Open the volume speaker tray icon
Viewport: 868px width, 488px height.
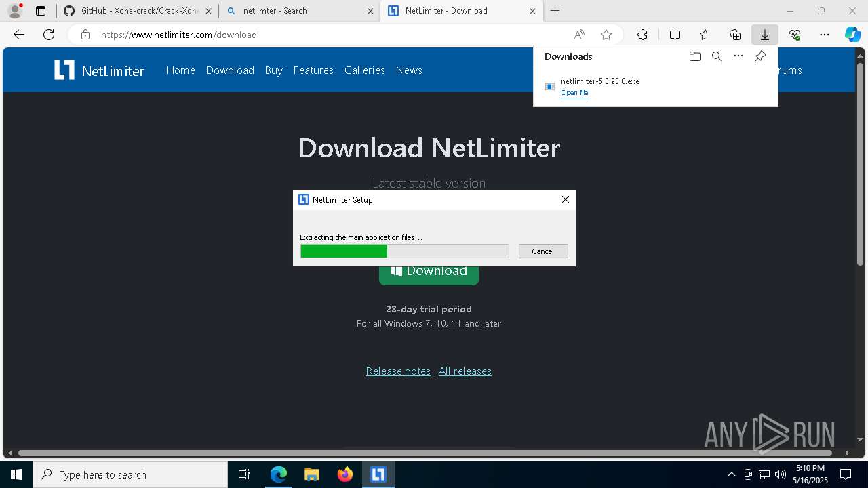point(780,474)
